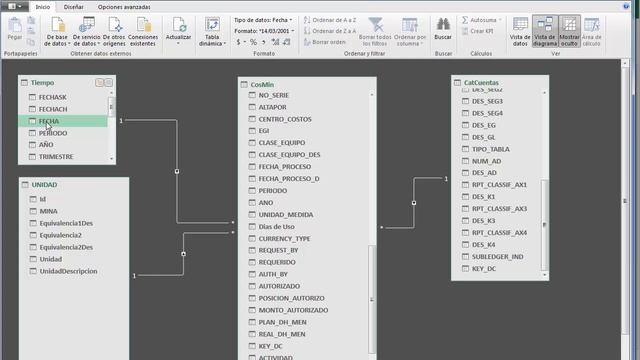Click Crear KPI
Screen dimensions: 640x360
478,31
